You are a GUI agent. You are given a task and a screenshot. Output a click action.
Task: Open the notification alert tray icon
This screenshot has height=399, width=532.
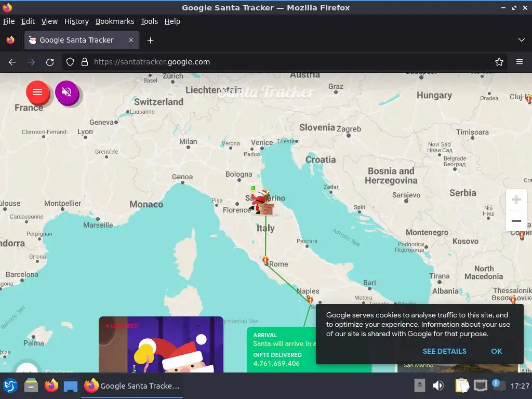pos(498,385)
